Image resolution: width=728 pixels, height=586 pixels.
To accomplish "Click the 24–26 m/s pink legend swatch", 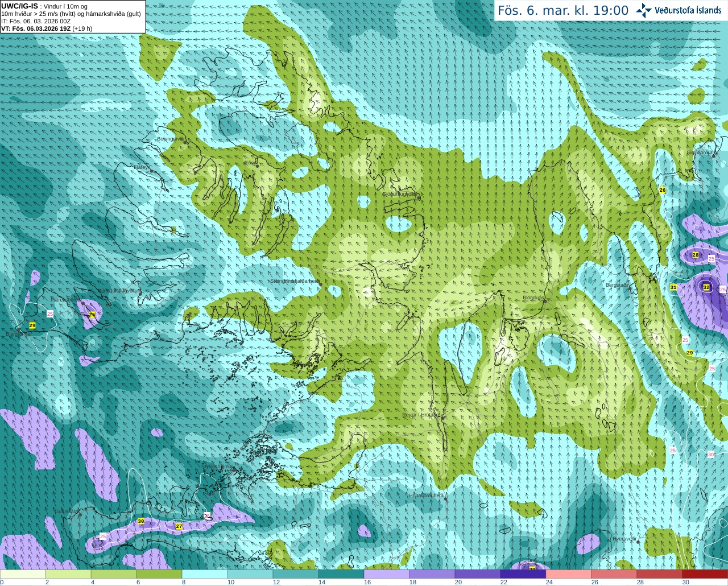I will [x=569, y=574].
